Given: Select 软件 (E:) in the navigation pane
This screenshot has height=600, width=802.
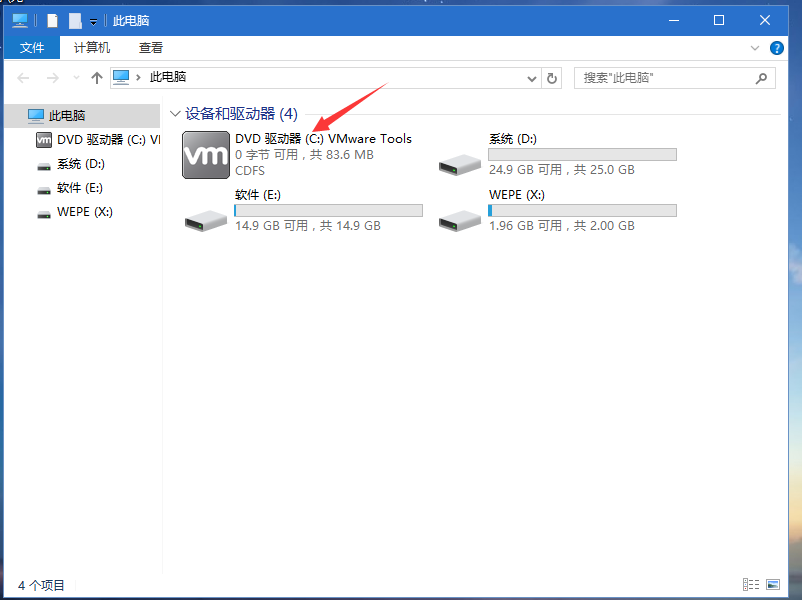Looking at the screenshot, I should pyautogui.click(x=80, y=188).
